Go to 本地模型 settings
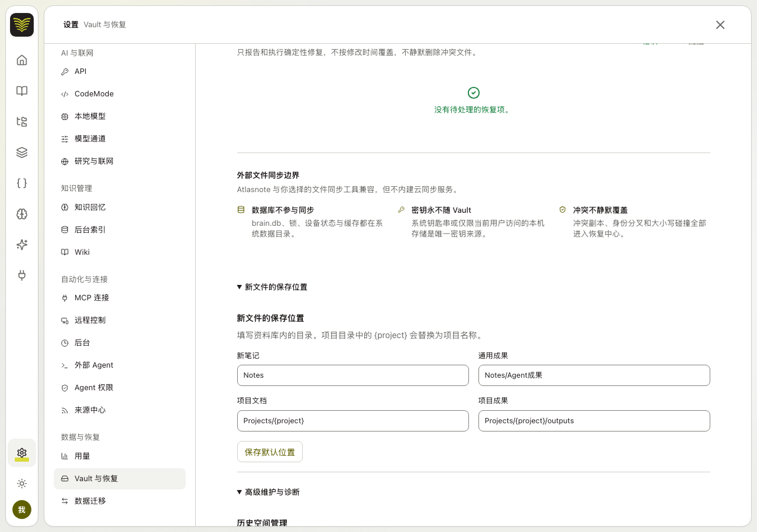The height and width of the screenshot is (532, 757). pyautogui.click(x=119, y=116)
